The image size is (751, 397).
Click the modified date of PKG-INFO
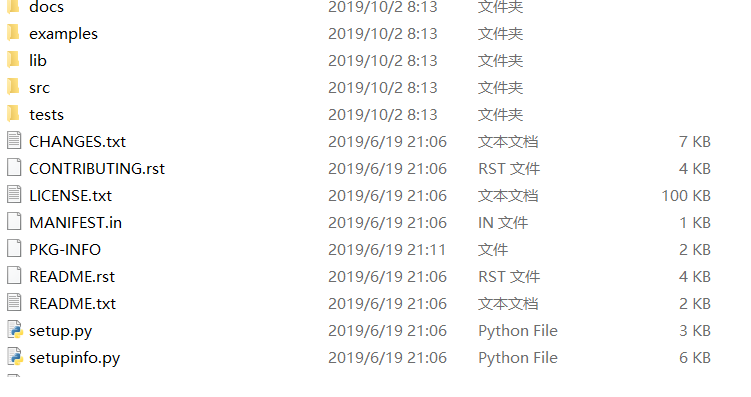[x=387, y=250]
